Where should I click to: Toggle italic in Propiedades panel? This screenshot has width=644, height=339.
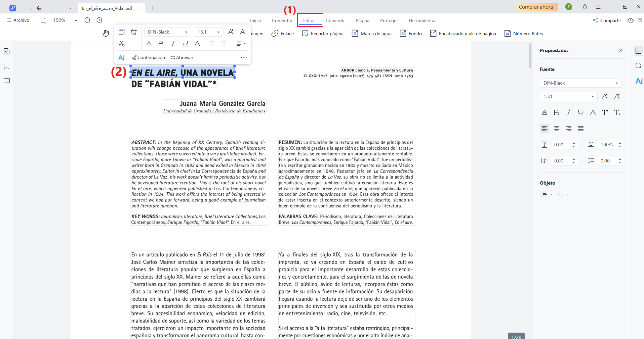(x=569, y=112)
